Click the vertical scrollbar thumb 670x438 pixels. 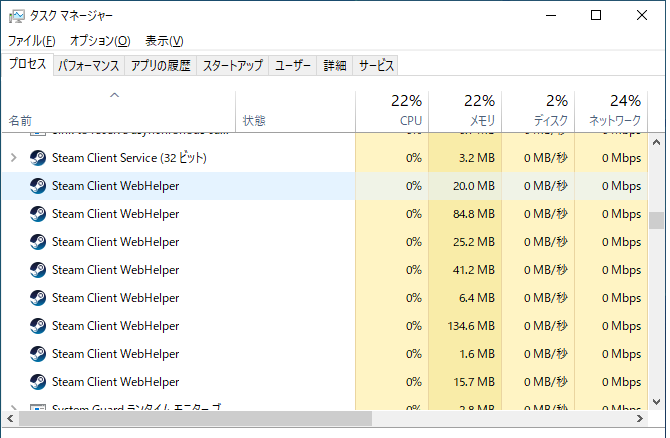coord(657,220)
